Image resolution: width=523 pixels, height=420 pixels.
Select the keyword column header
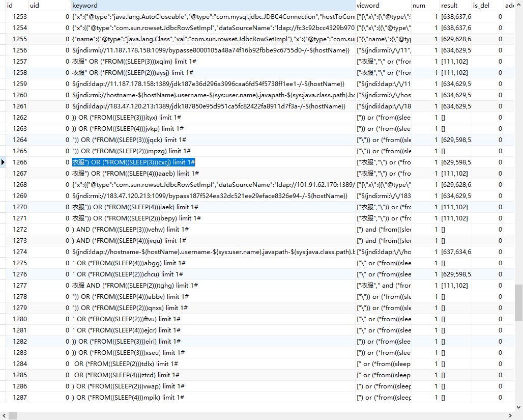pyautogui.click(x=213, y=5)
